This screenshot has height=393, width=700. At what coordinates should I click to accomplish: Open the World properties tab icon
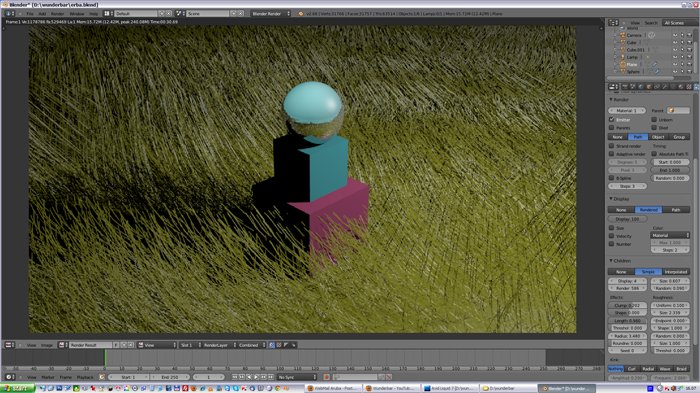tap(641, 87)
